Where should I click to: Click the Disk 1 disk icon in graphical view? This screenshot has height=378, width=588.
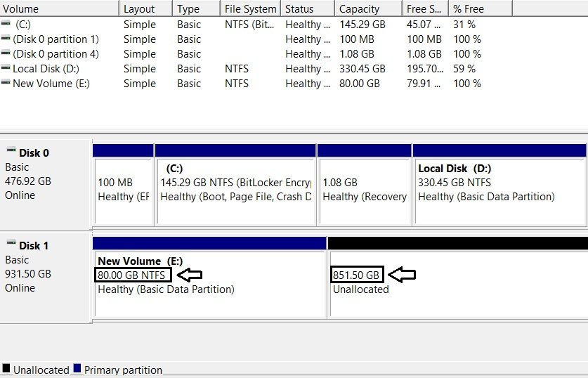pos(11,243)
